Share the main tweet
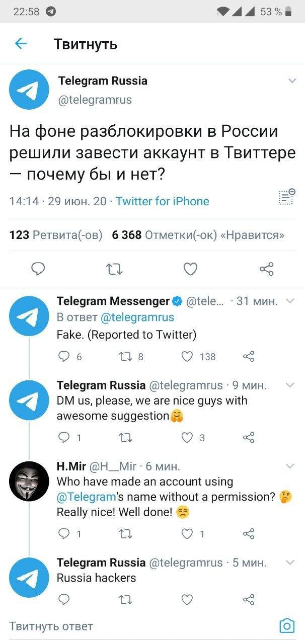 266,270
